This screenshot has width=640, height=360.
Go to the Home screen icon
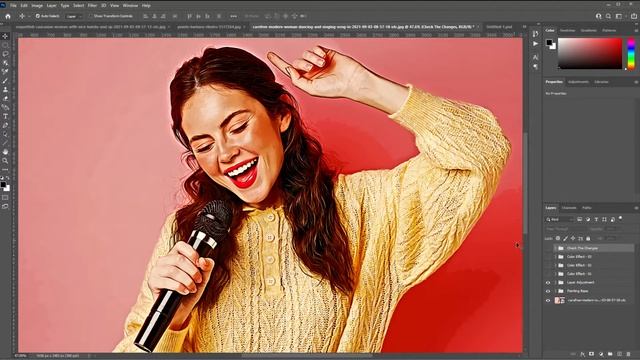pos(8,16)
